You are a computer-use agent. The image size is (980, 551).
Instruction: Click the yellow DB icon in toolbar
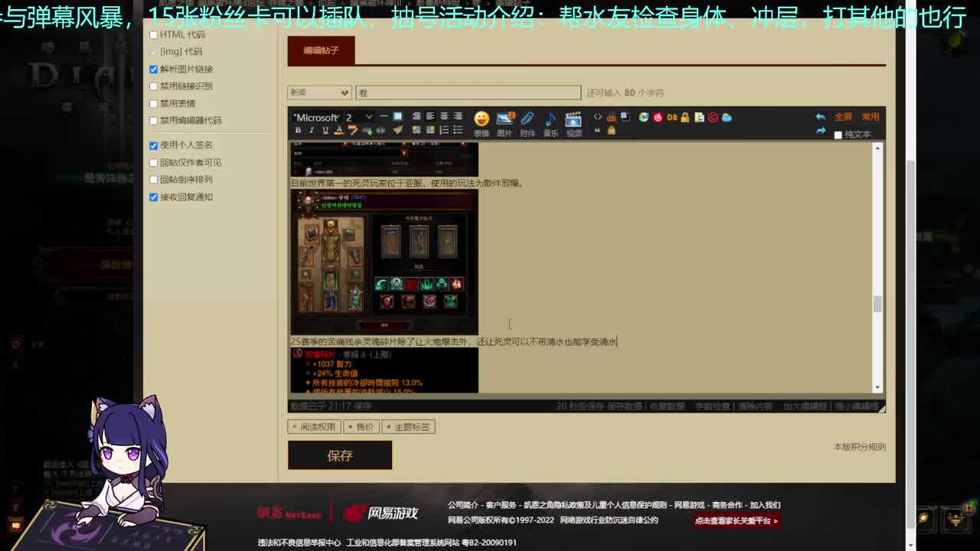coord(672,117)
